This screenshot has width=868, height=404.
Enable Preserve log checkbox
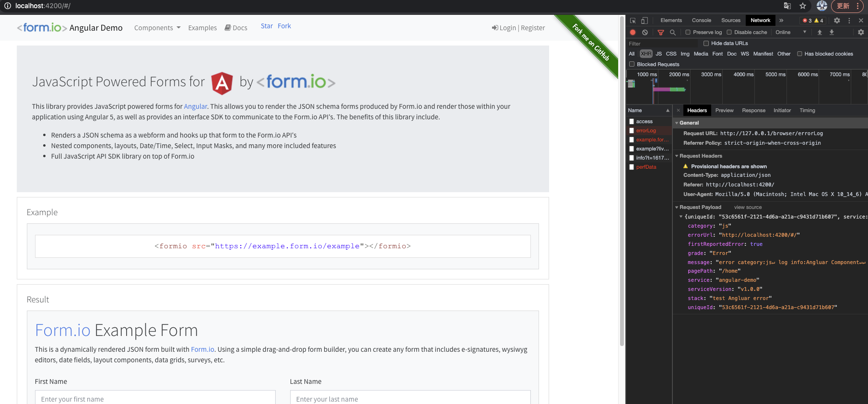[x=688, y=33]
